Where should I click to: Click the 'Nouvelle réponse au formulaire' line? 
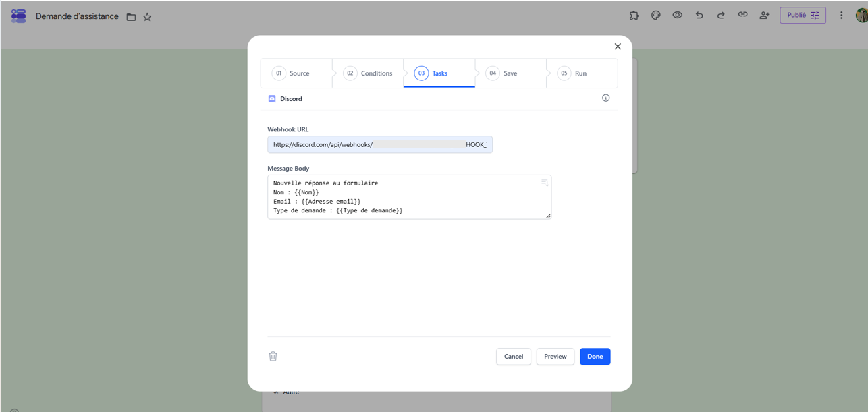[x=326, y=183]
